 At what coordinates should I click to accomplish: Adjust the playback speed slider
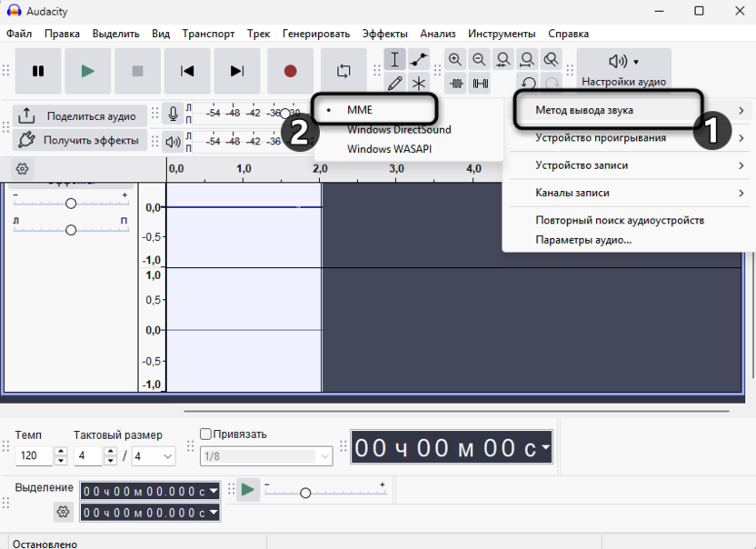(x=305, y=494)
